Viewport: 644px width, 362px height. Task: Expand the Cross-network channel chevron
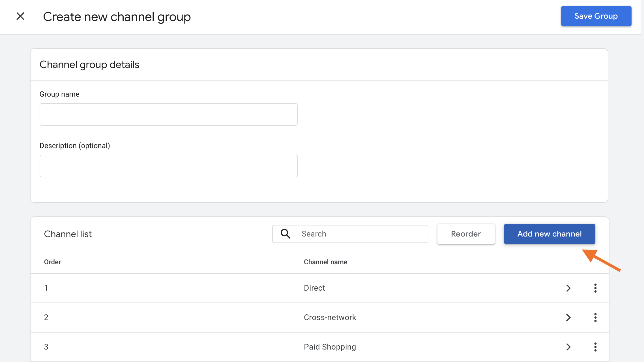click(568, 318)
